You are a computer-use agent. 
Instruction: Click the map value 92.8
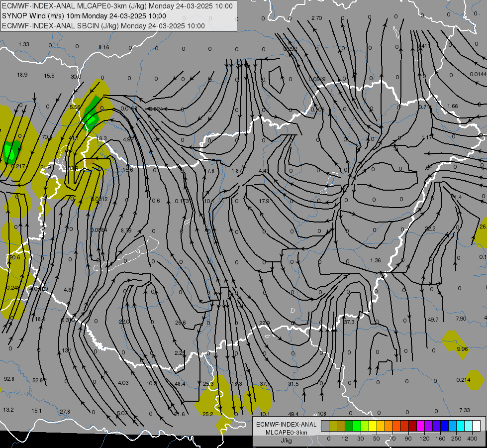[9, 379]
